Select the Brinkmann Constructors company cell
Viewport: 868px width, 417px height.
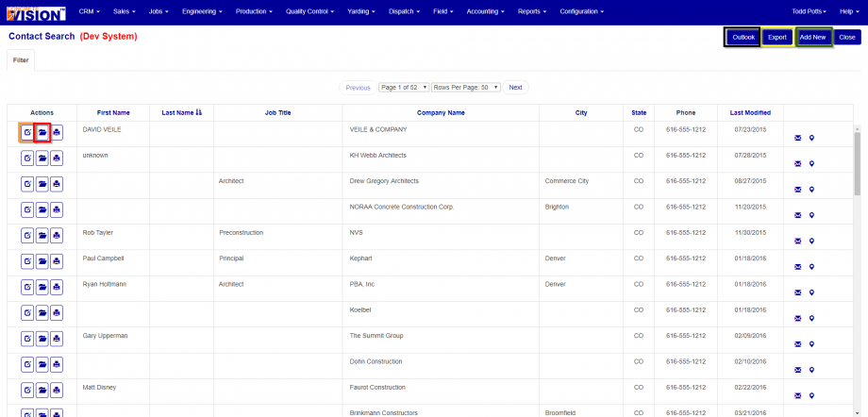click(441, 411)
